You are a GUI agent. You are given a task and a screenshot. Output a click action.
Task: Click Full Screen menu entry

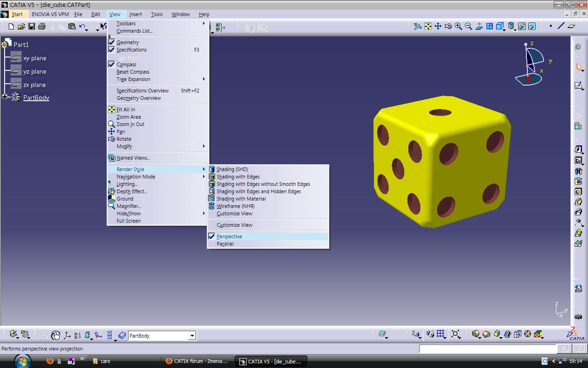158,221
